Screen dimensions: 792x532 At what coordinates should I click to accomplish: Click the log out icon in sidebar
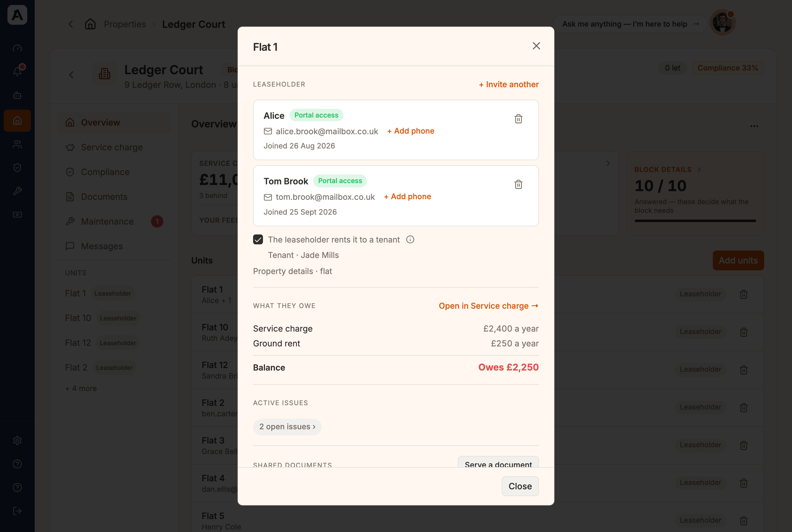tap(17, 511)
